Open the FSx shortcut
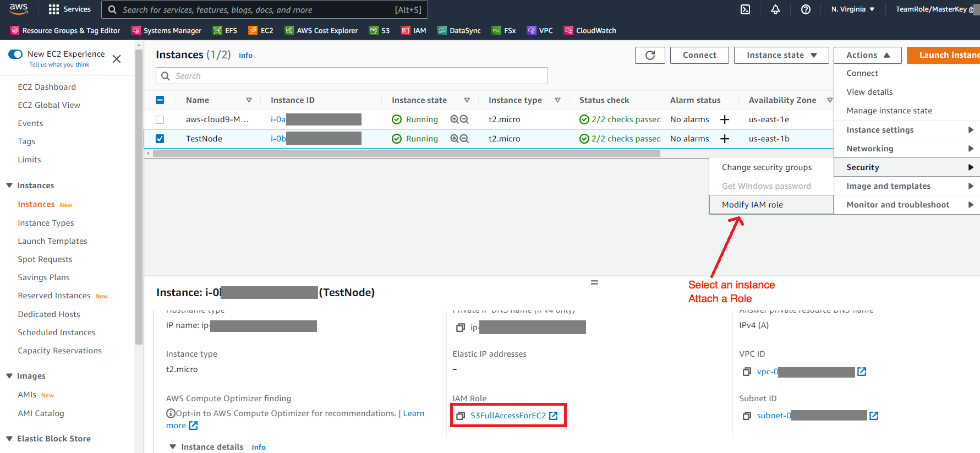Image resolution: width=980 pixels, height=453 pixels. point(504,31)
